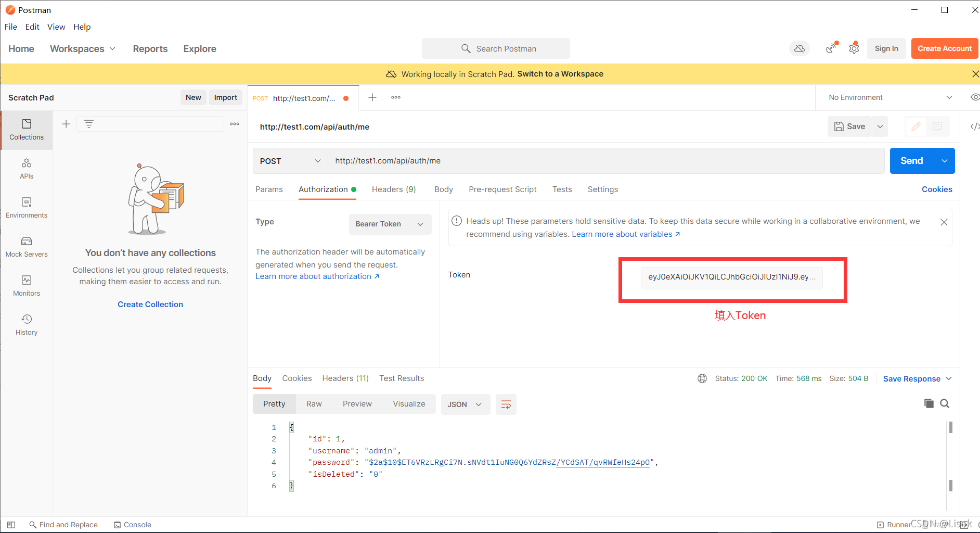Open the Pre-request Script tab

coord(502,189)
